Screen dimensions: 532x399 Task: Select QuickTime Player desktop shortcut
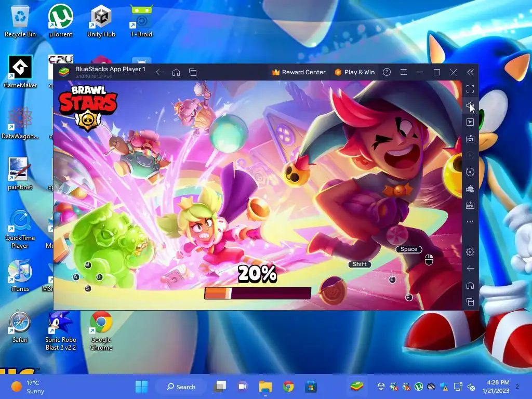[20, 229]
